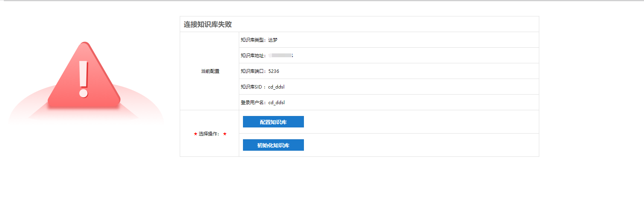Click the red star right of 选择操作

225,134
